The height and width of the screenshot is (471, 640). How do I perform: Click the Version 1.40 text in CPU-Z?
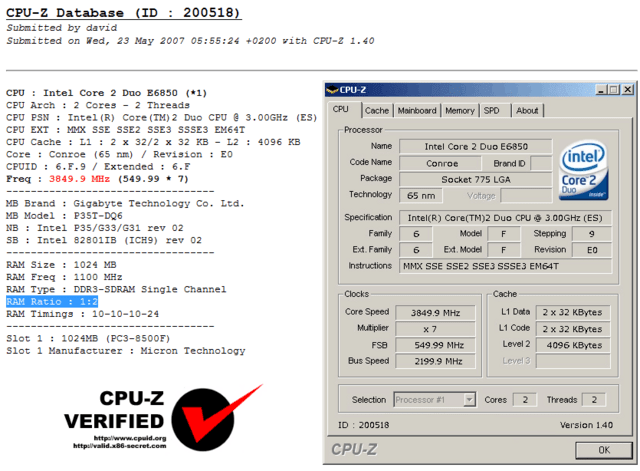(586, 425)
